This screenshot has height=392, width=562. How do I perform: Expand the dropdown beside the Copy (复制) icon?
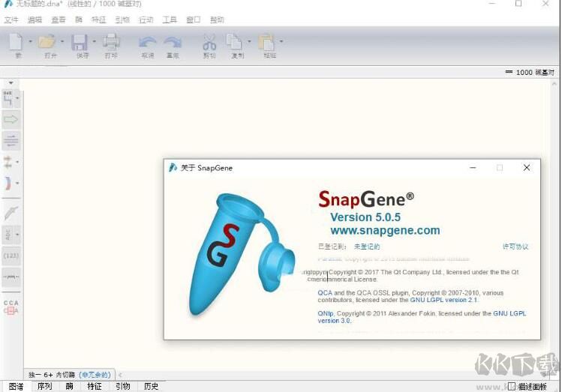pos(250,42)
